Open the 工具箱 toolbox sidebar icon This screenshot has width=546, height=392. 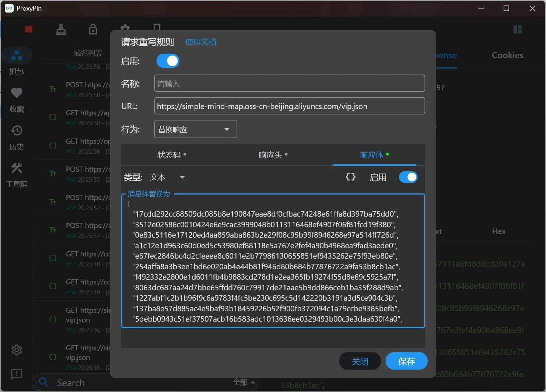(x=17, y=168)
